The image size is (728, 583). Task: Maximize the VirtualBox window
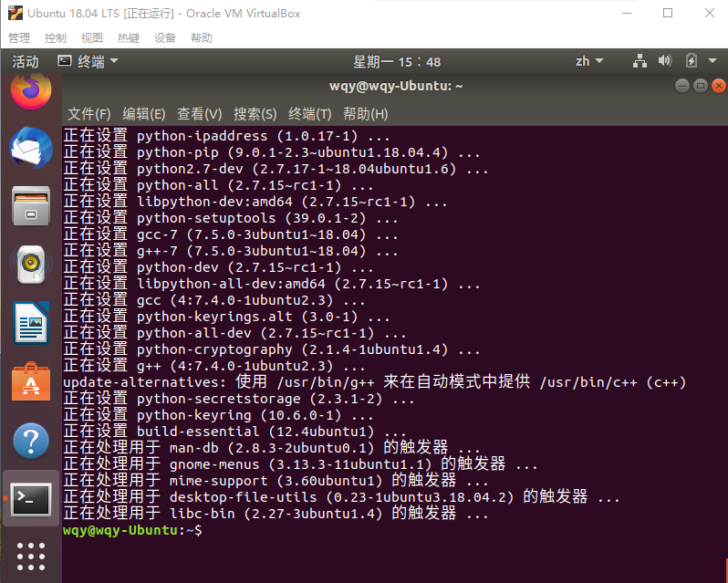pyautogui.click(x=668, y=13)
